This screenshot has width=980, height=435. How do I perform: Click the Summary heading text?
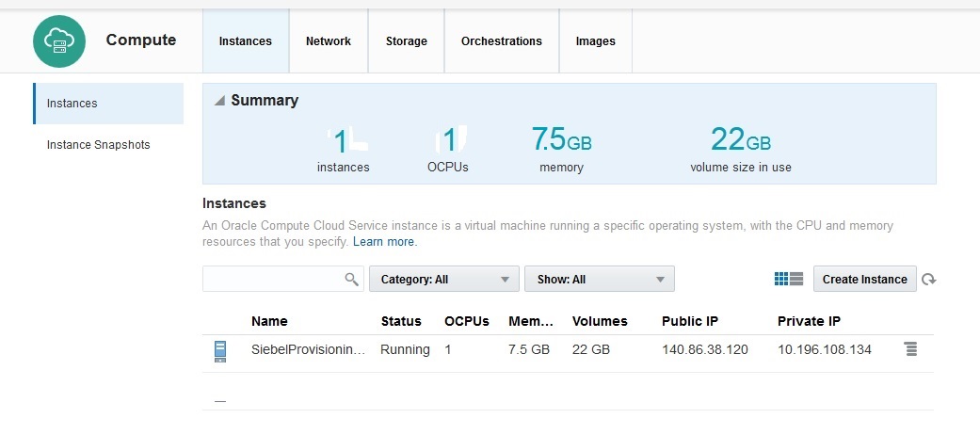[x=265, y=101]
